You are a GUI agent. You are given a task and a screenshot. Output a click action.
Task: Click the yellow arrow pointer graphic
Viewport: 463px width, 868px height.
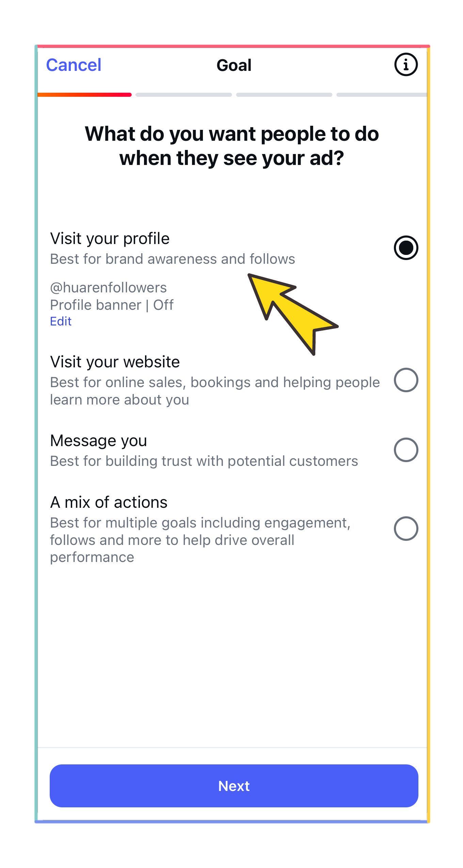293,314
